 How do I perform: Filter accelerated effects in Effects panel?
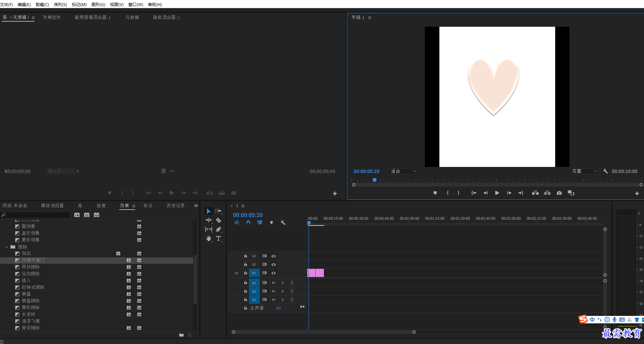point(77,215)
